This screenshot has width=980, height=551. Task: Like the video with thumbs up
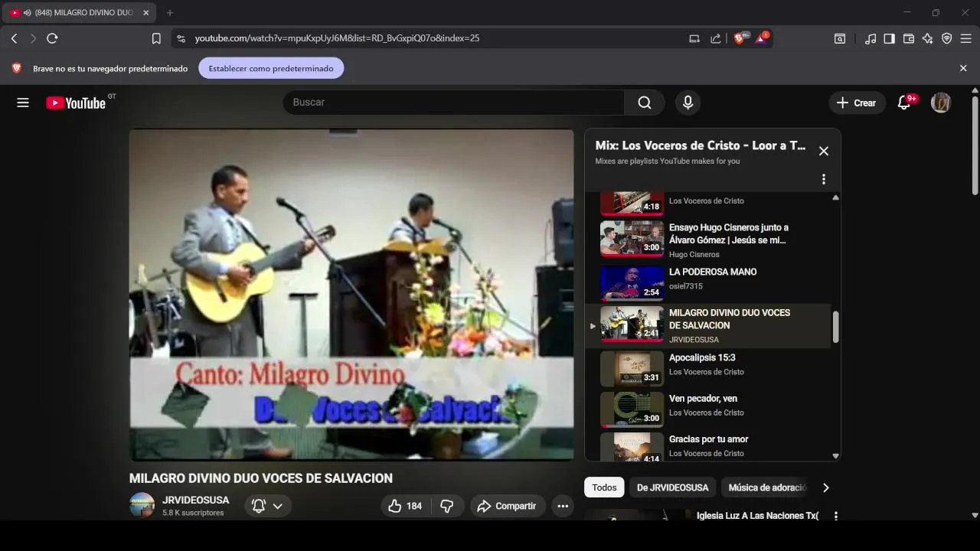tap(405, 506)
